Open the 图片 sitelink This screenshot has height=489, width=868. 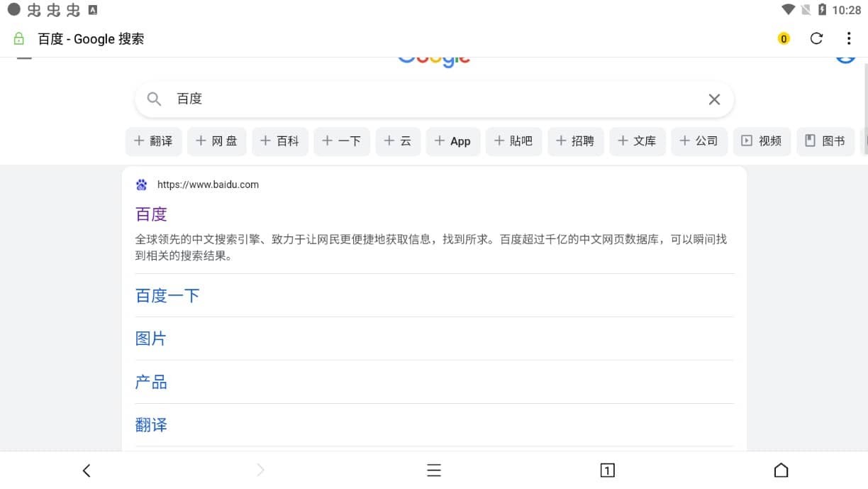(151, 339)
